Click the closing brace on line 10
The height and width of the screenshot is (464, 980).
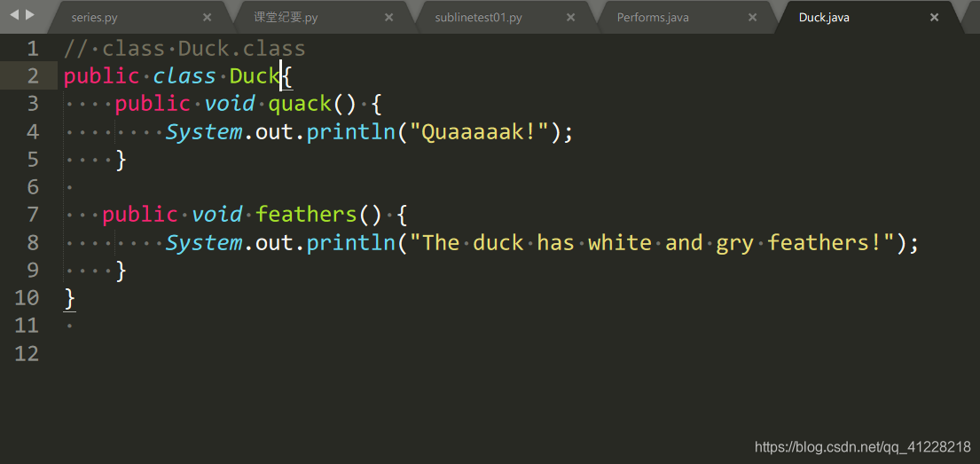click(70, 298)
